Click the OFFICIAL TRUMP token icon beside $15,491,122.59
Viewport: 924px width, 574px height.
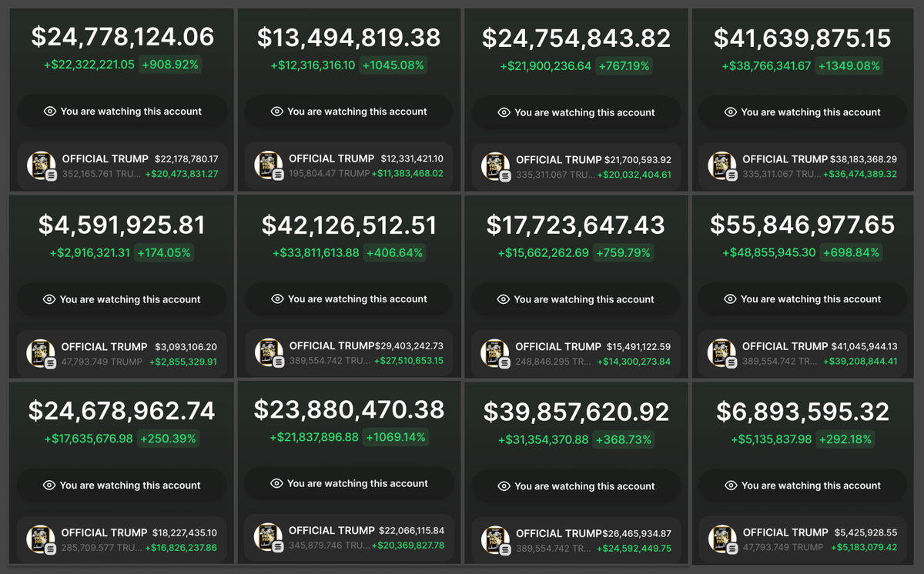[x=495, y=354]
